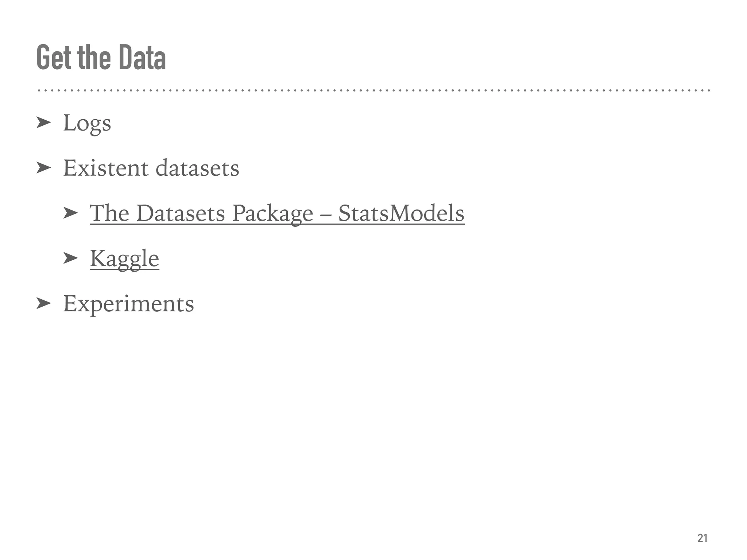Click the slide number 21
The height and width of the screenshot is (560, 747).
pos(703,538)
